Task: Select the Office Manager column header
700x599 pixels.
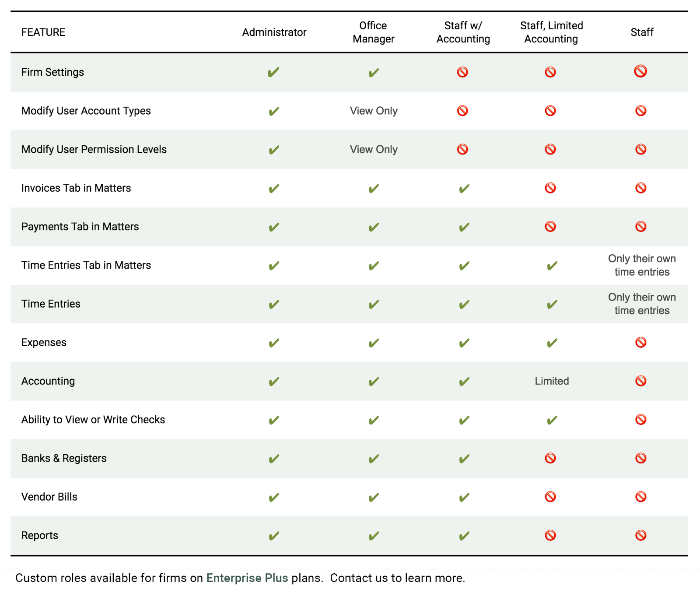Action: coord(374,32)
